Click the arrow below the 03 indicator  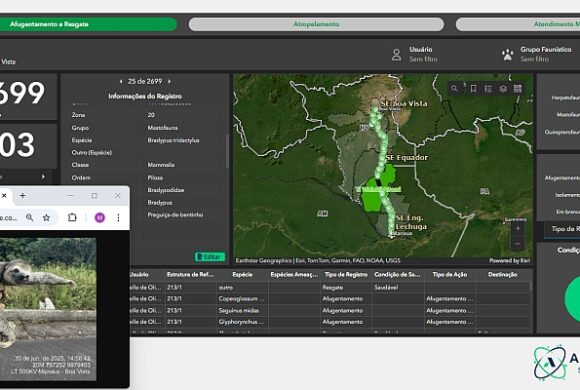click(43, 177)
